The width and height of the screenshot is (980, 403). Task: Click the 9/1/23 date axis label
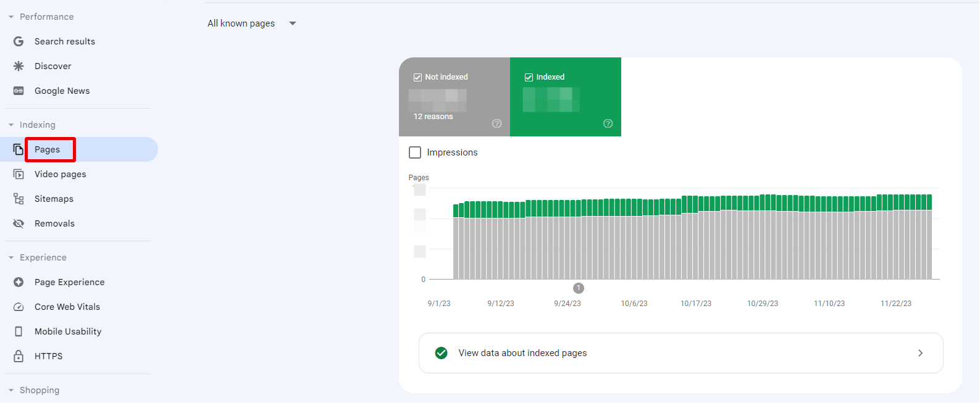[x=439, y=304]
